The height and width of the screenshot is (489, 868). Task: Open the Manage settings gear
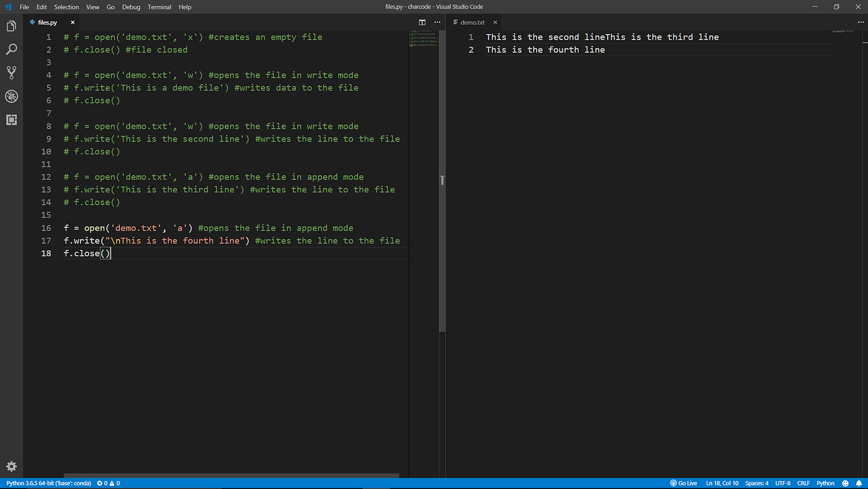11,466
